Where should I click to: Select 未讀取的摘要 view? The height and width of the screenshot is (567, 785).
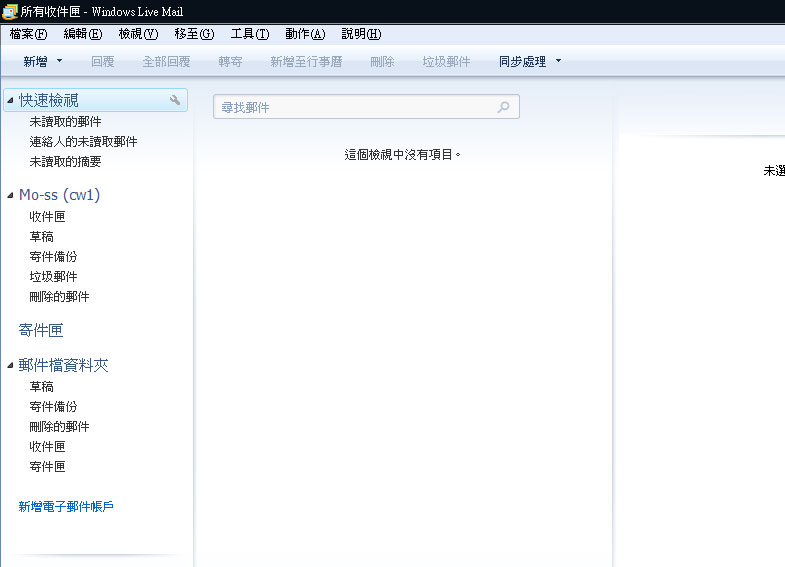click(x=66, y=162)
